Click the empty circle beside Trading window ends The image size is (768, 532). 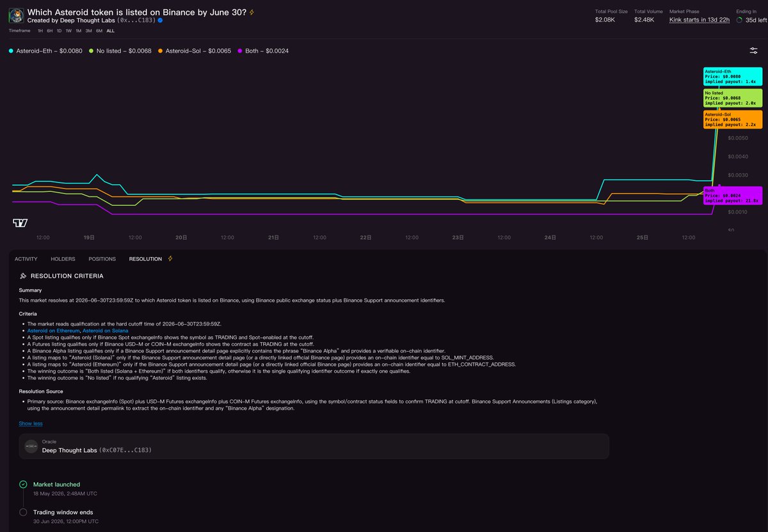[23, 512]
